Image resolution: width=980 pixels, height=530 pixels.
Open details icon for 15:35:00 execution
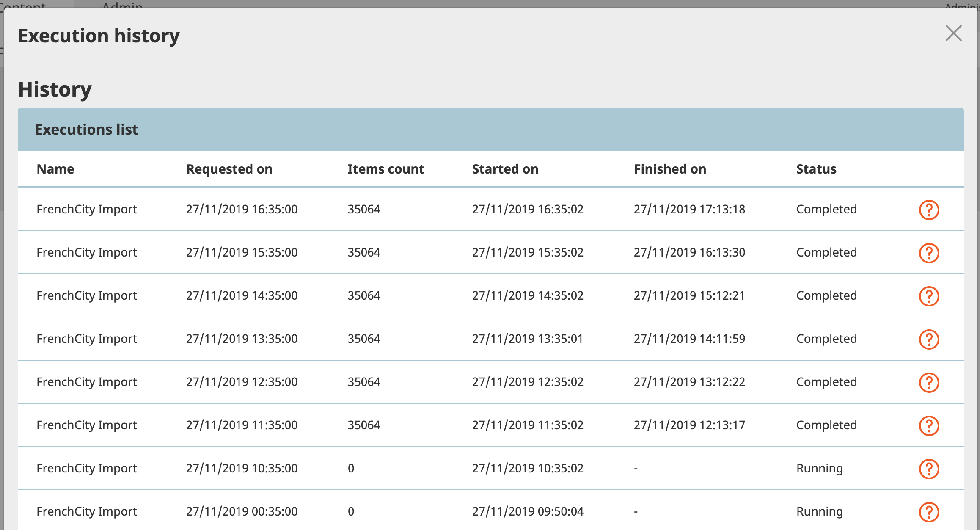(929, 253)
